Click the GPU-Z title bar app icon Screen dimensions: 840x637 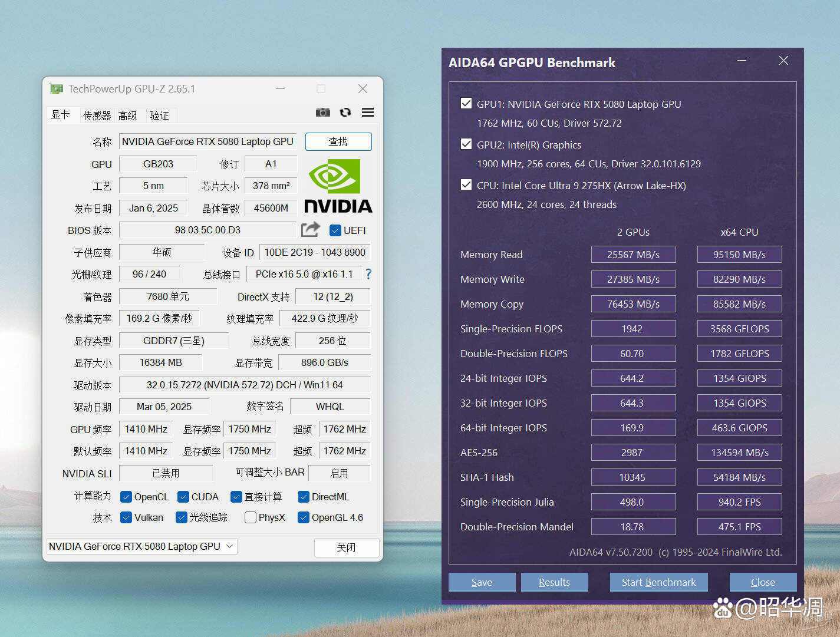pyautogui.click(x=56, y=89)
